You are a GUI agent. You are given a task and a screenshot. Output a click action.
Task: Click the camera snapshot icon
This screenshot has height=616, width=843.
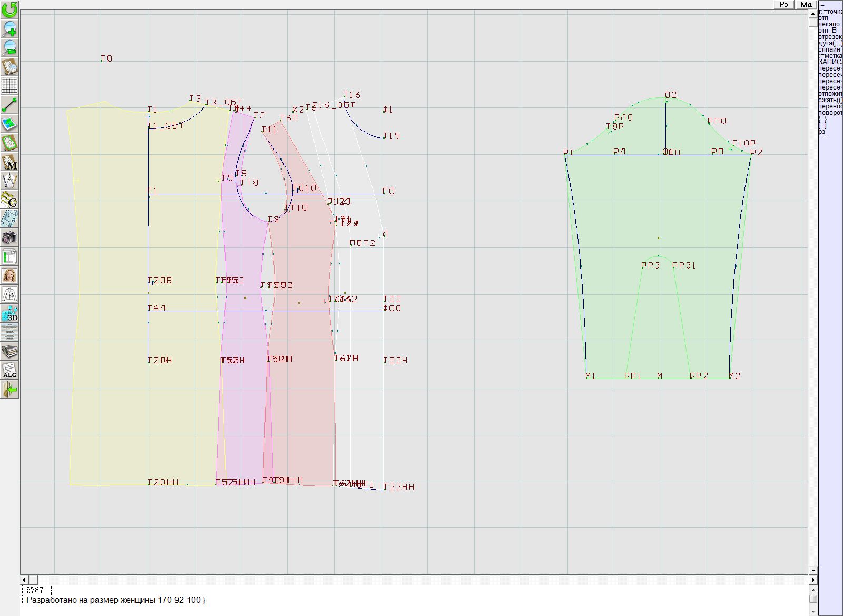[9, 237]
